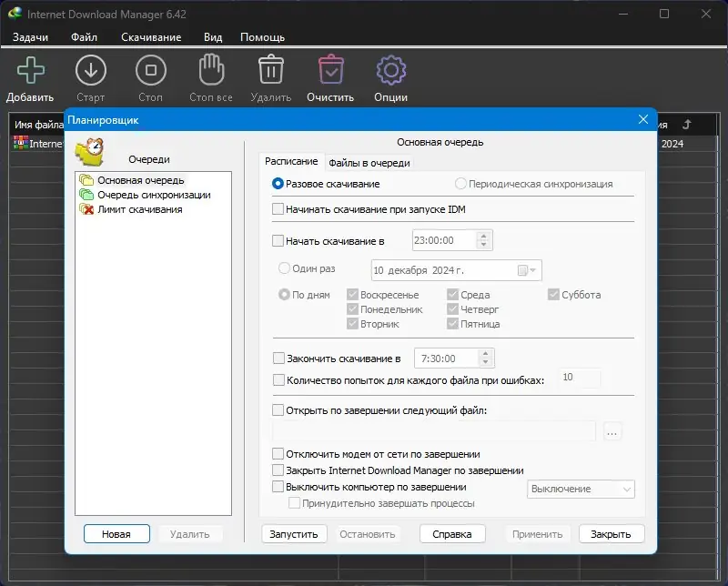Open Справка from the scheduler dialog
Screen dimensions: 728x586
click(x=451, y=533)
